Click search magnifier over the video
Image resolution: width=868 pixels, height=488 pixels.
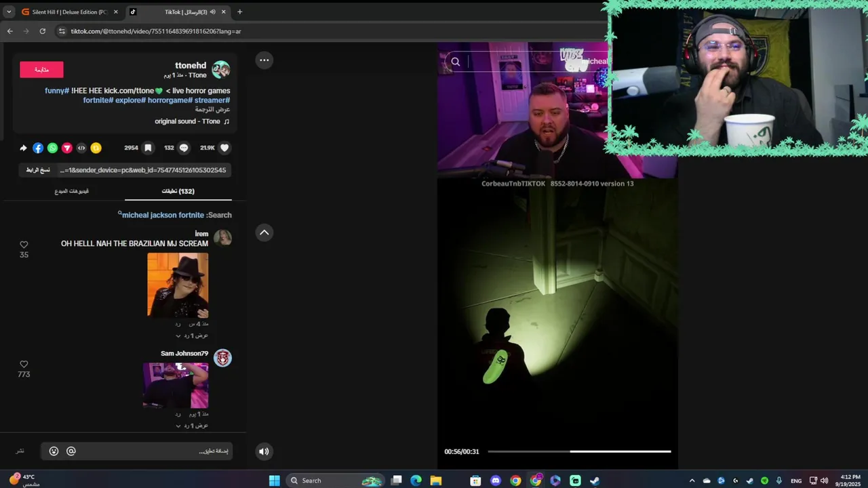(456, 62)
